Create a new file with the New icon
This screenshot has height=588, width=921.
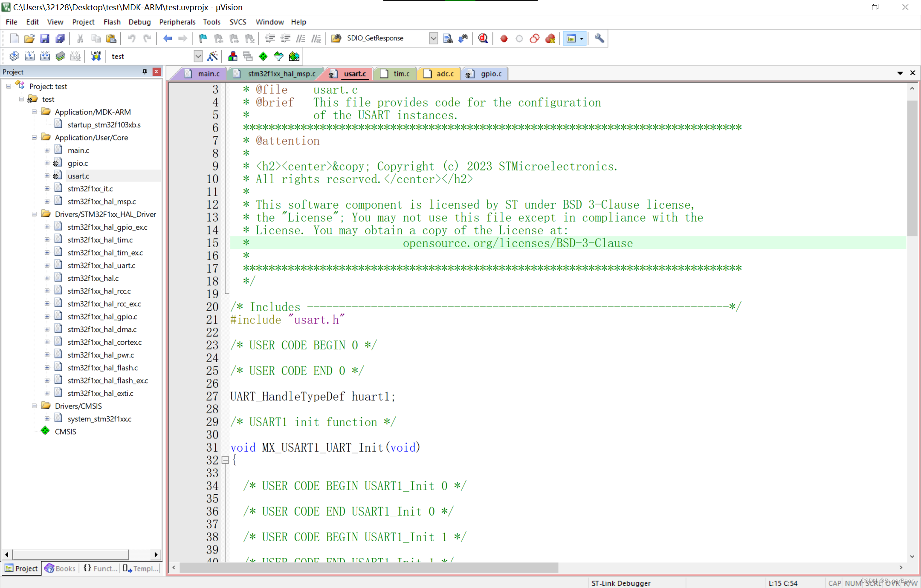14,38
